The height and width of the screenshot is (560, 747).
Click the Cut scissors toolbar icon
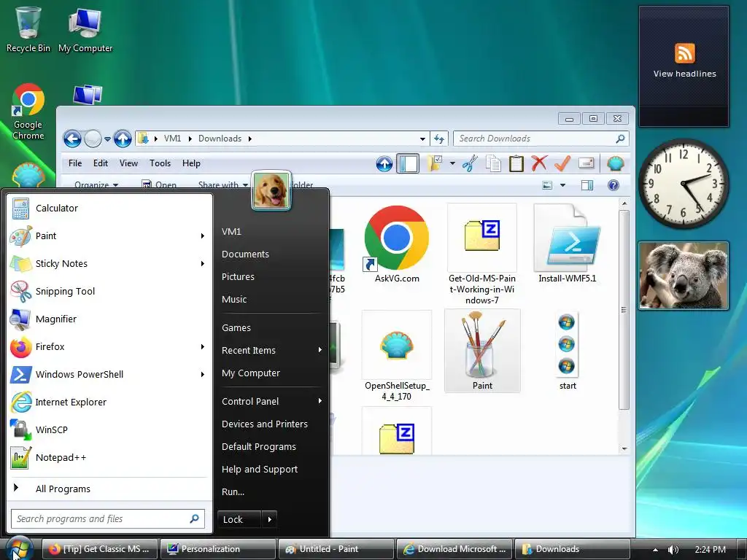[x=470, y=163]
